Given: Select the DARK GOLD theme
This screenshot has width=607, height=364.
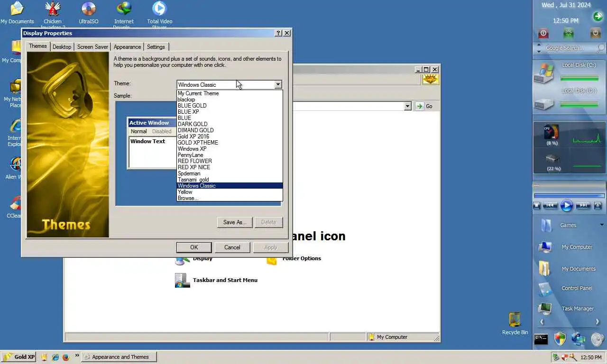Looking at the screenshot, I should pos(230,124).
